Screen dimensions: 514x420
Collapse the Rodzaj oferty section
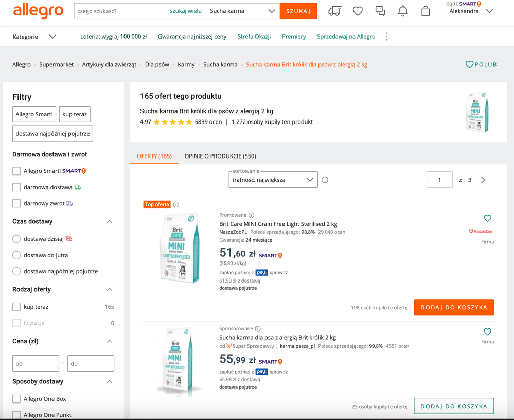110,289
